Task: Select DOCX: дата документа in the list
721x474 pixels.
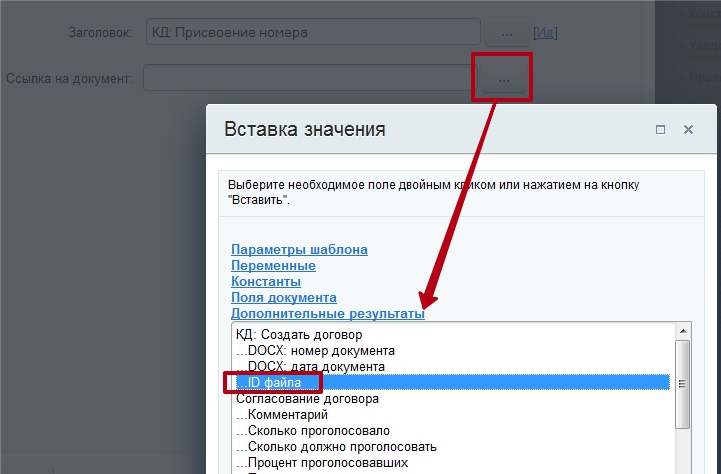Action: [x=310, y=366]
